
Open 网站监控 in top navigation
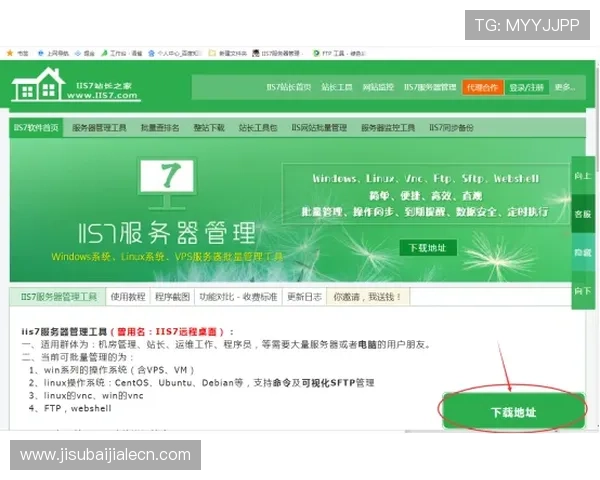tap(378, 87)
